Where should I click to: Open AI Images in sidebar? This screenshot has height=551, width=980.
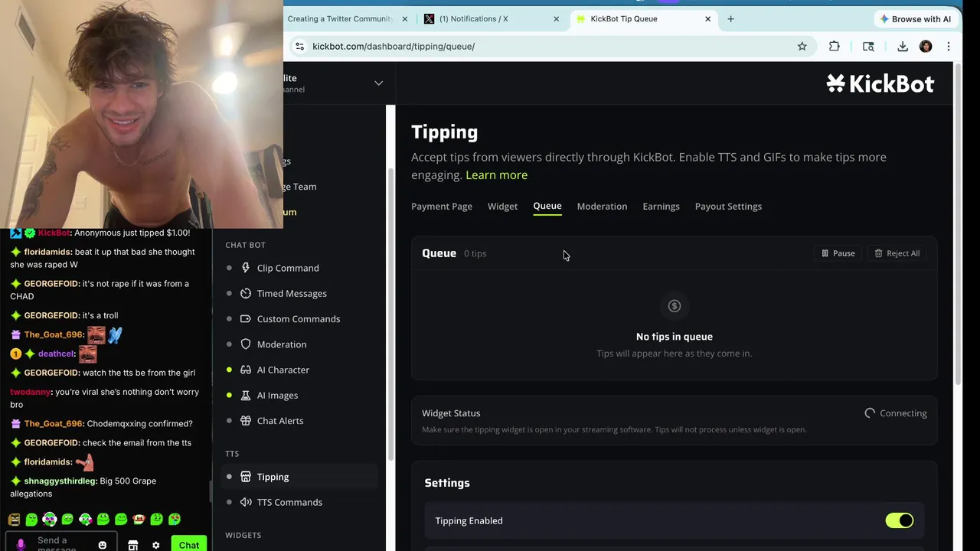277,395
